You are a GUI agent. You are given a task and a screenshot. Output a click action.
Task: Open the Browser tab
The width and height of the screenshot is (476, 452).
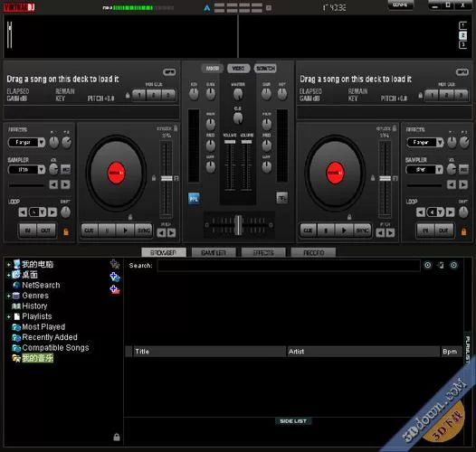tap(164, 252)
